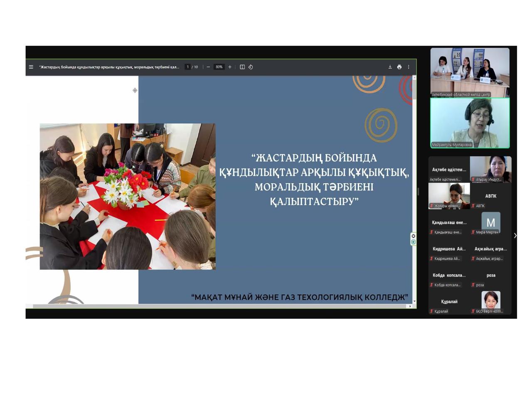Print the PDF document
Image resolution: width=532 pixels, height=399 pixels.
pyautogui.click(x=399, y=67)
